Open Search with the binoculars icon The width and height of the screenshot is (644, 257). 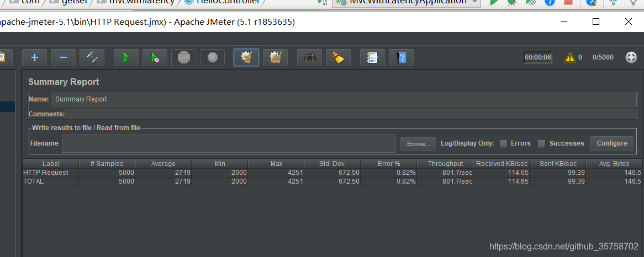click(310, 58)
